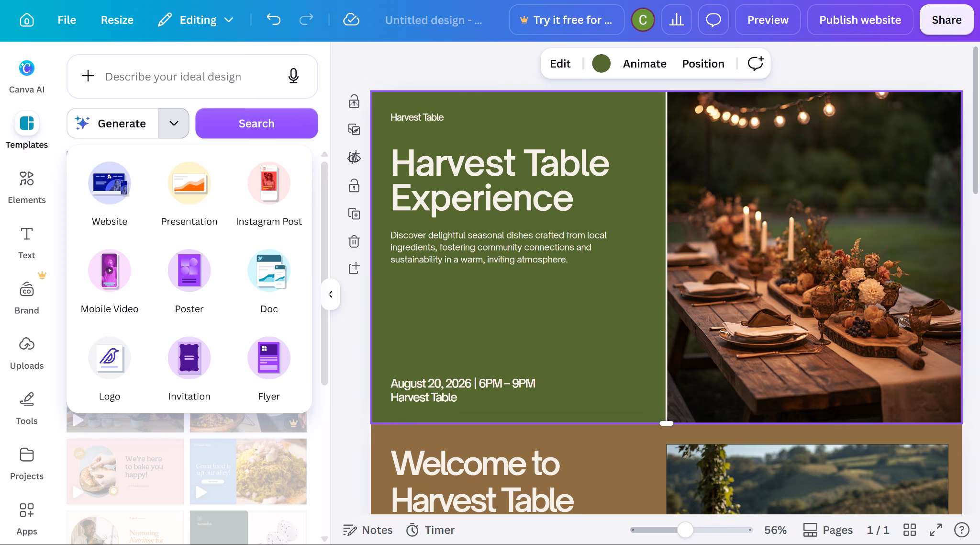This screenshot has height=545, width=980.
Task: Hide the page with eye icon
Action: click(x=354, y=157)
